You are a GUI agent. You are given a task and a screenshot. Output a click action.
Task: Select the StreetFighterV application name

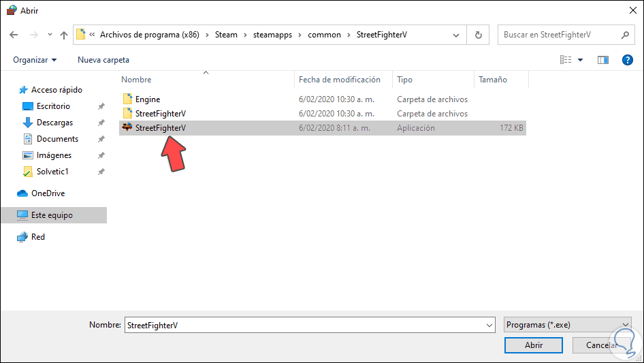pos(161,128)
